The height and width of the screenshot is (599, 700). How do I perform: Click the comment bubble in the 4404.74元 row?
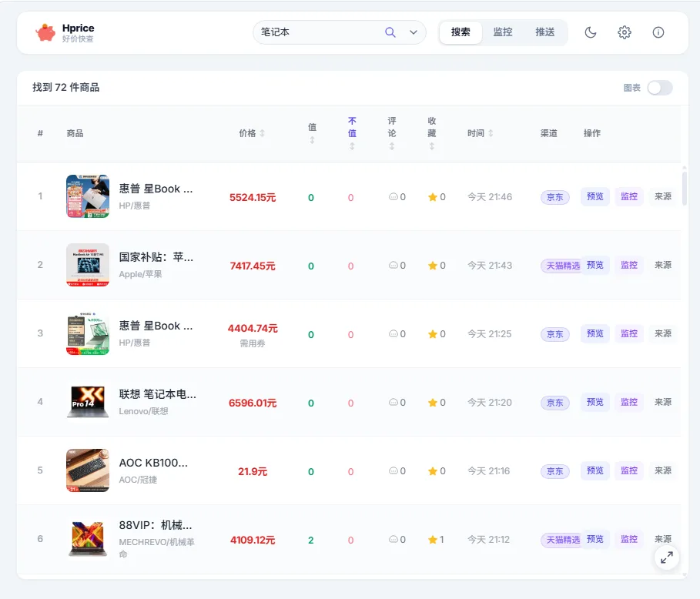[x=393, y=333]
